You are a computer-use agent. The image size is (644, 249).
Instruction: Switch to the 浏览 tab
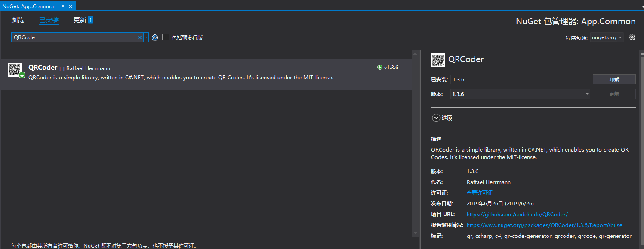18,20
